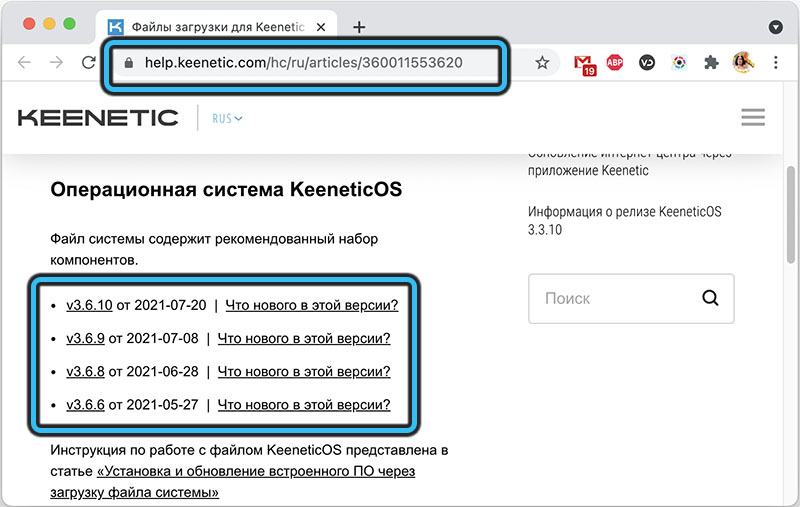Image resolution: width=800 pixels, height=507 pixels.
Task: Click text Файл системы содержит рекомендованный набор
Action: [x=214, y=239]
